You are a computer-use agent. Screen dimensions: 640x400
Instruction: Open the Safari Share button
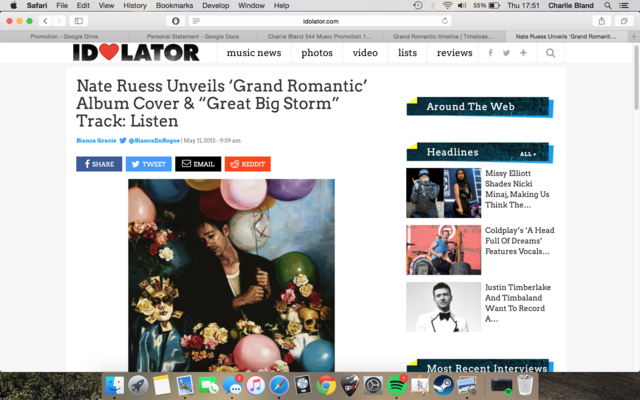point(602,21)
